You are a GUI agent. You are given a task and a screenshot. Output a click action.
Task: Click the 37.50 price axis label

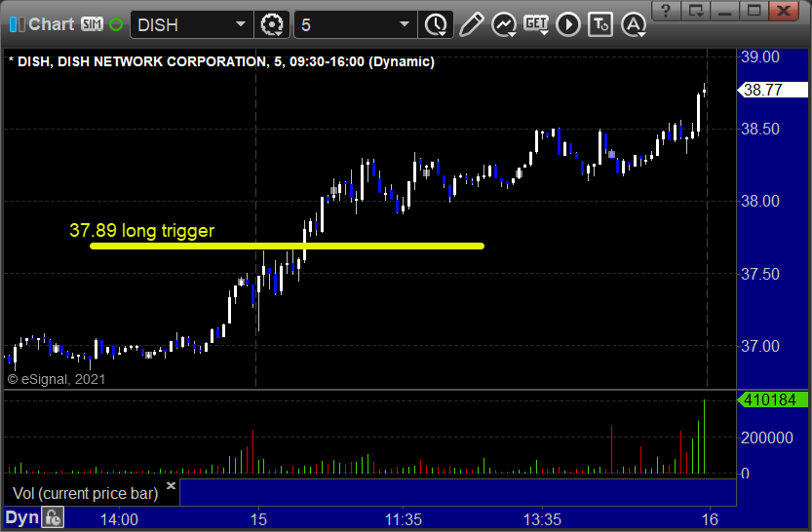tap(759, 274)
